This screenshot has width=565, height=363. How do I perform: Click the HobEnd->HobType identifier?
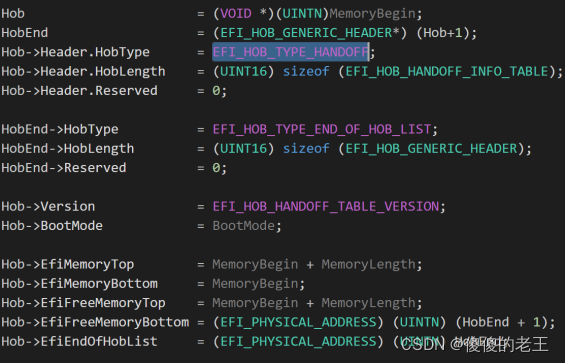(60, 129)
